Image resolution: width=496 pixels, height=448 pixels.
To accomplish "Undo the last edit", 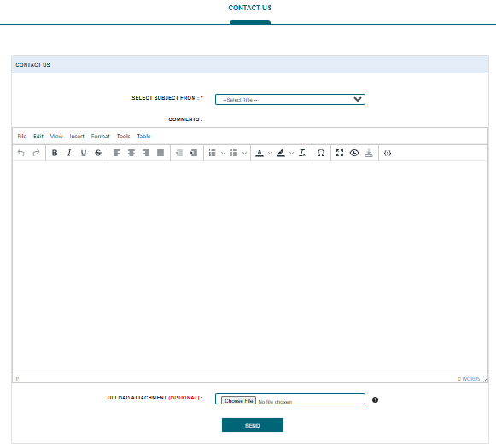I will tap(21, 153).
